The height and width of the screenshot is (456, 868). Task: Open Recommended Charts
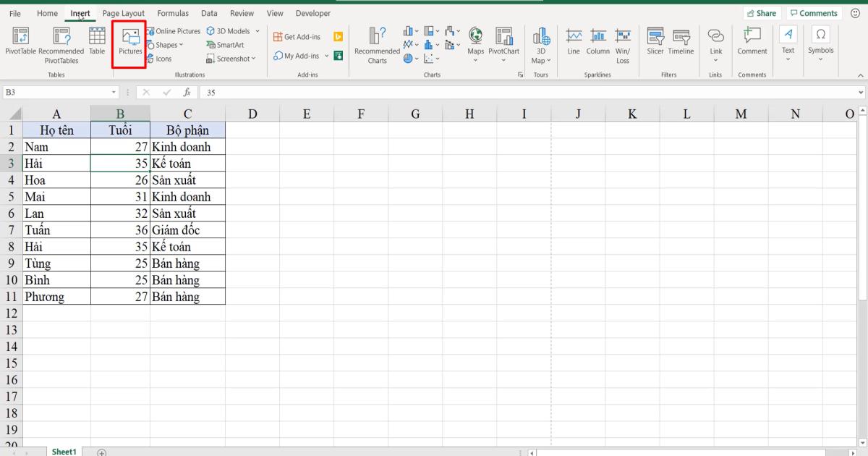click(x=376, y=45)
